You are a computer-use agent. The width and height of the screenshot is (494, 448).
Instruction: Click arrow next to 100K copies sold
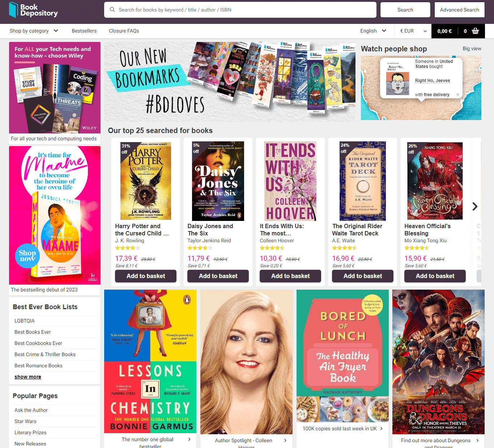coord(381,428)
